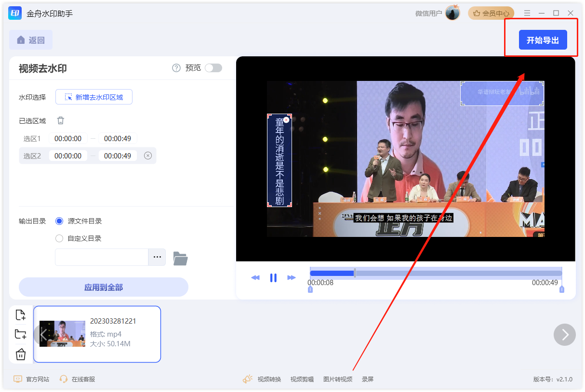
Task: Click the add folder icon in the sidebar
Action: pos(21,334)
